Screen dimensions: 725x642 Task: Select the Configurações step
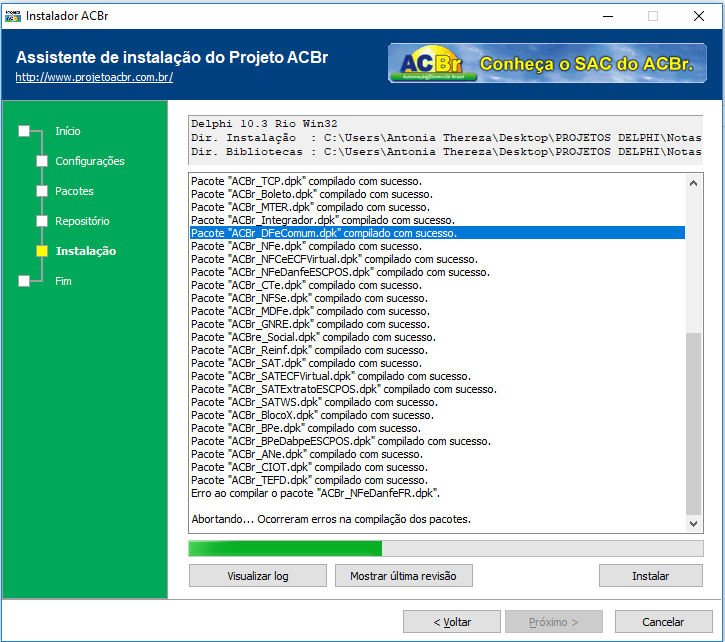(90, 161)
